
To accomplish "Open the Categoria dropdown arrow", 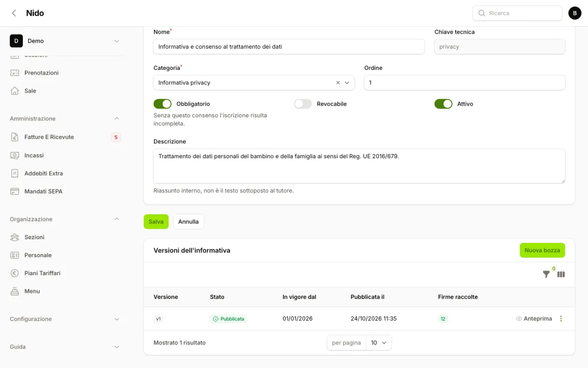I will point(347,83).
